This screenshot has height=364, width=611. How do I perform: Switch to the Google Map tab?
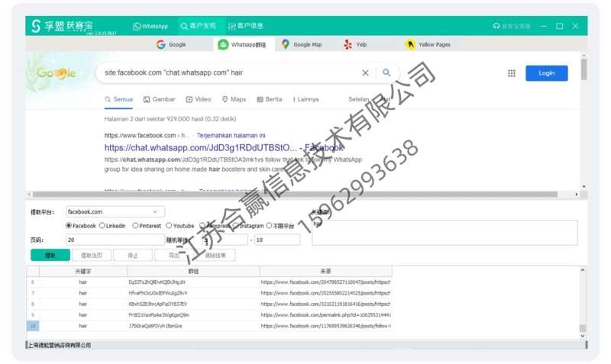pyautogui.click(x=302, y=44)
